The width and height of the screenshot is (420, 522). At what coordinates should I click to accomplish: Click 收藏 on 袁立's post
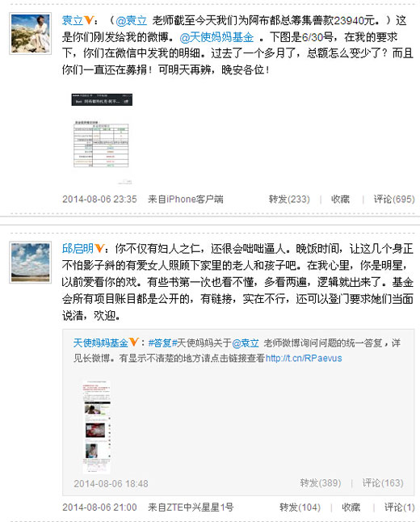coord(340,199)
